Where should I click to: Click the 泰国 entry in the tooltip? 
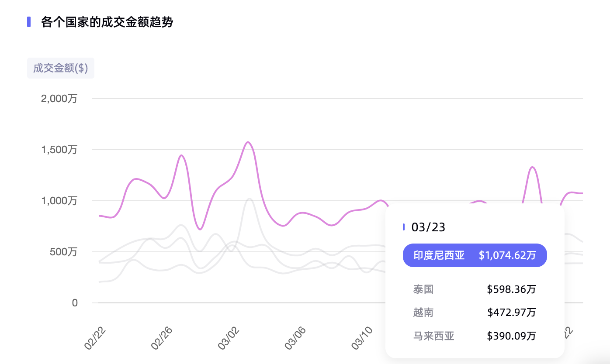tap(423, 289)
